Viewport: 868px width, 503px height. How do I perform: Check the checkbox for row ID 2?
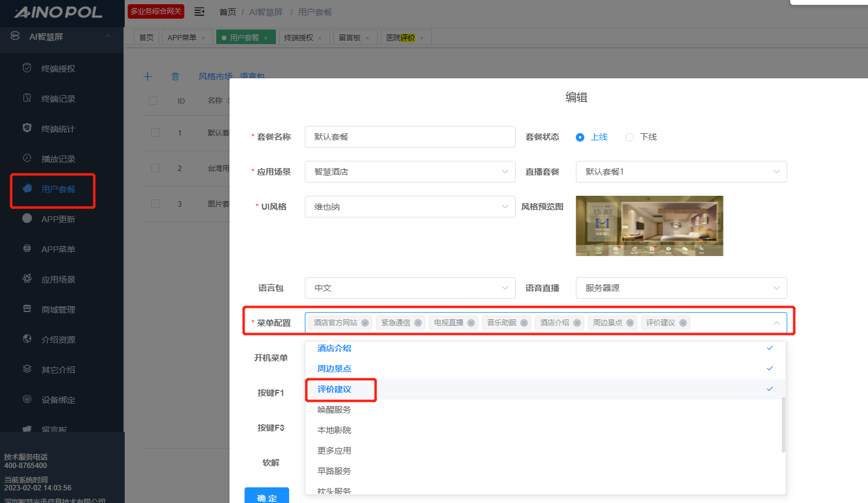(155, 168)
